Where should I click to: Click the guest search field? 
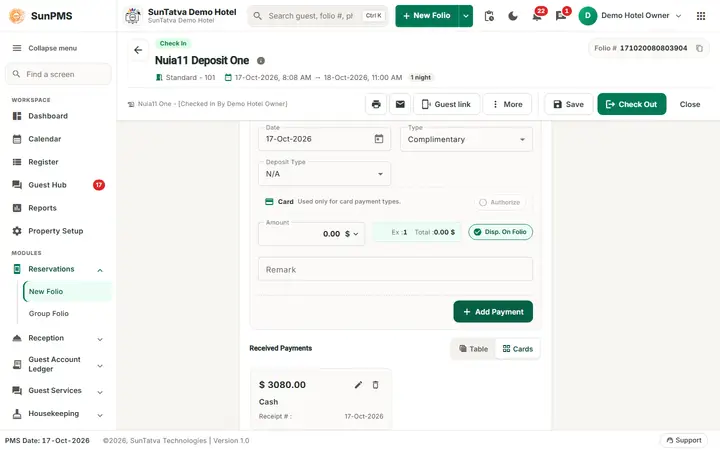(317, 16)
